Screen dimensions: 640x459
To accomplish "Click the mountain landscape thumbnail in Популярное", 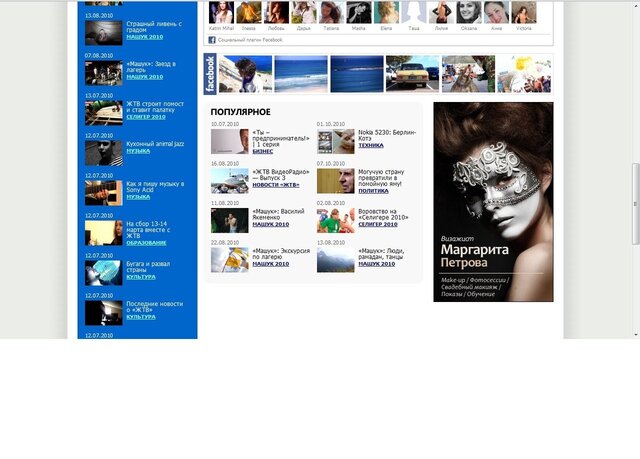I will click(336, 260).
